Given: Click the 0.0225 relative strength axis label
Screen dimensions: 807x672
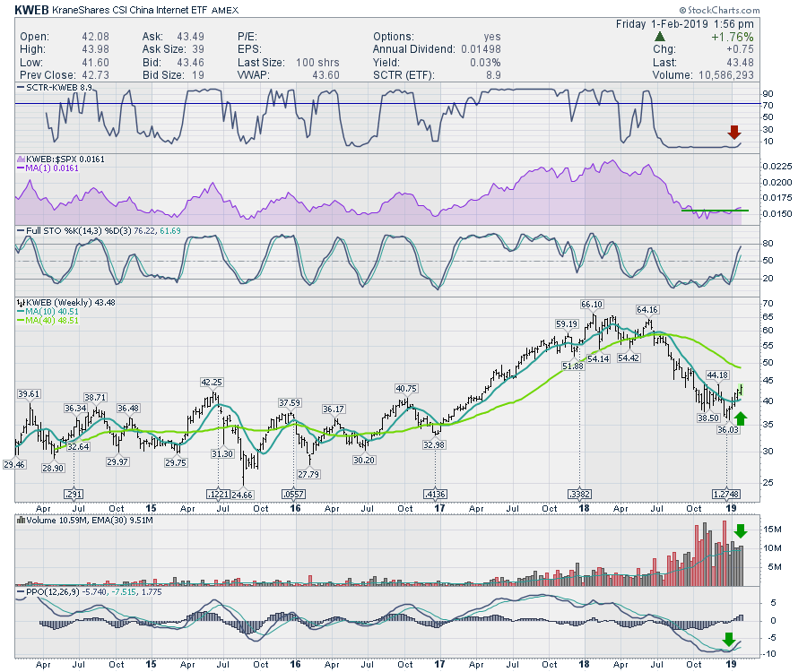Looking at the screenshot, I should pos(777,167).
